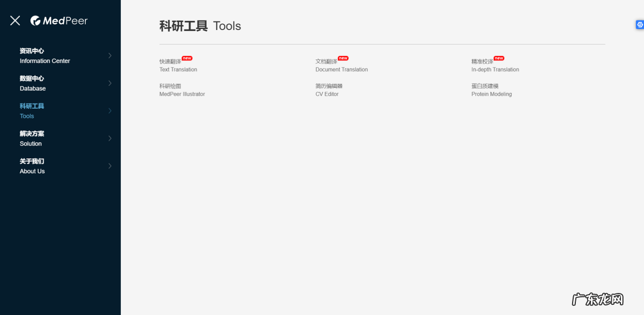Close the navigation menu with the X icon
Image resolution: width=644 pixels, height=315 pixels.
click(15, 20)
